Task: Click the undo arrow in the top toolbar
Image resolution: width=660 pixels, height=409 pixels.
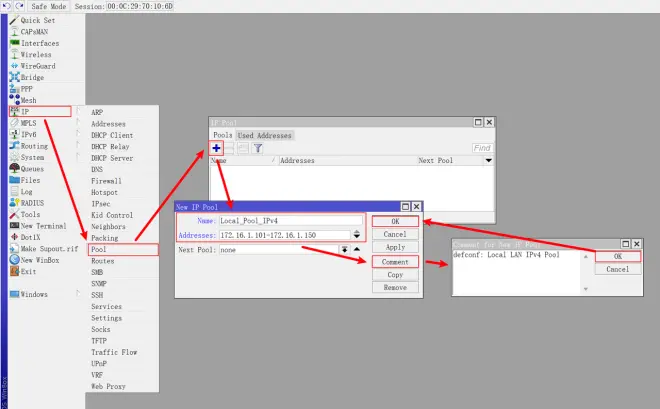Action: 6,6
